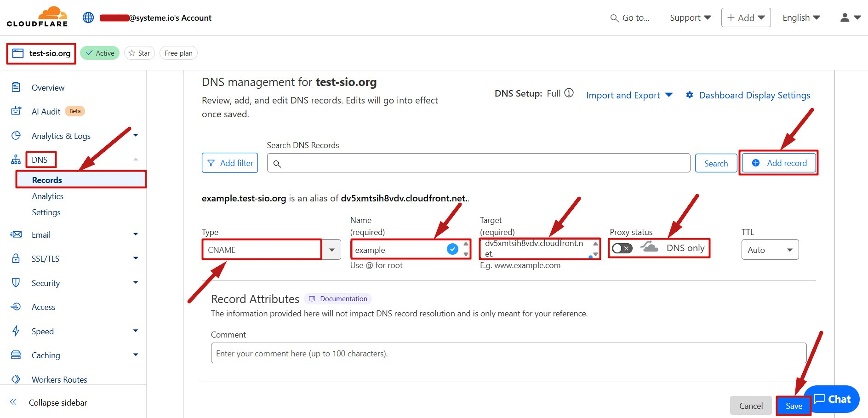Click the Workers Routes diamond icon
Screen dimensions: 868x418
[16, 379]
